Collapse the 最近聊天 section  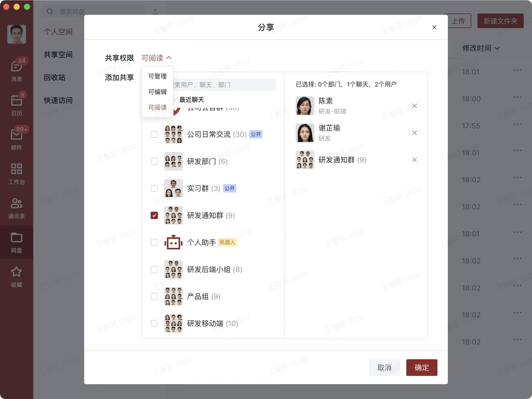point(175,100)
